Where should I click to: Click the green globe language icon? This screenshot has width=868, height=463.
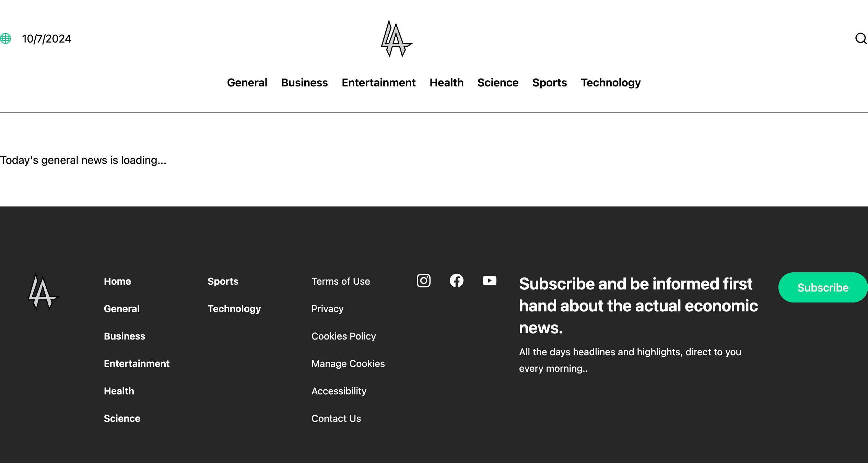point(5,38)
